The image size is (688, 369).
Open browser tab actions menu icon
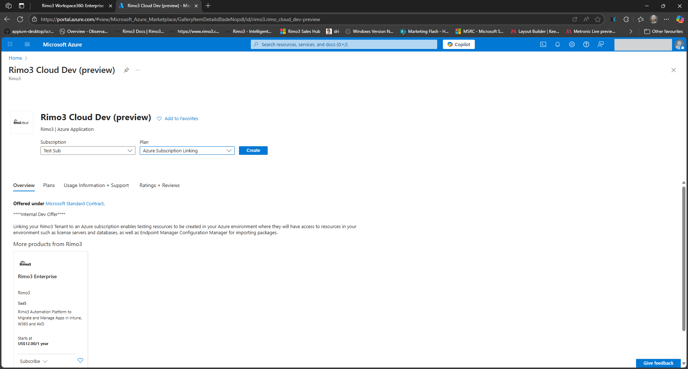(x=22, y=6)
